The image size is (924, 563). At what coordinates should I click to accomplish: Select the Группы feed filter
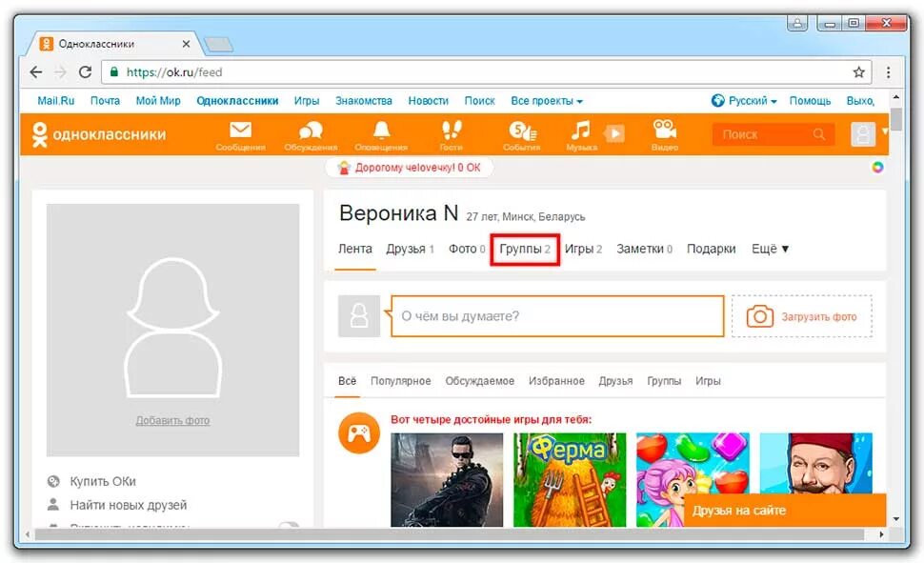click(x=664, y=381)
